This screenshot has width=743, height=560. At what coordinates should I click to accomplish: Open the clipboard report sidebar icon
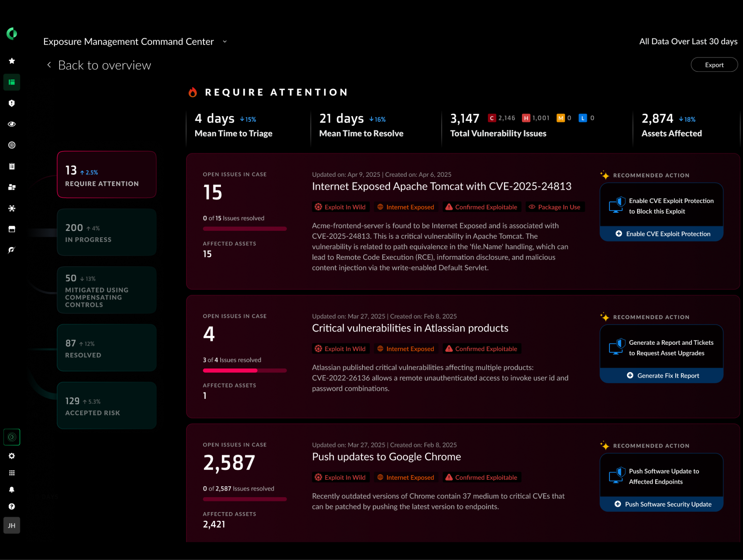(x=12, y=166)
